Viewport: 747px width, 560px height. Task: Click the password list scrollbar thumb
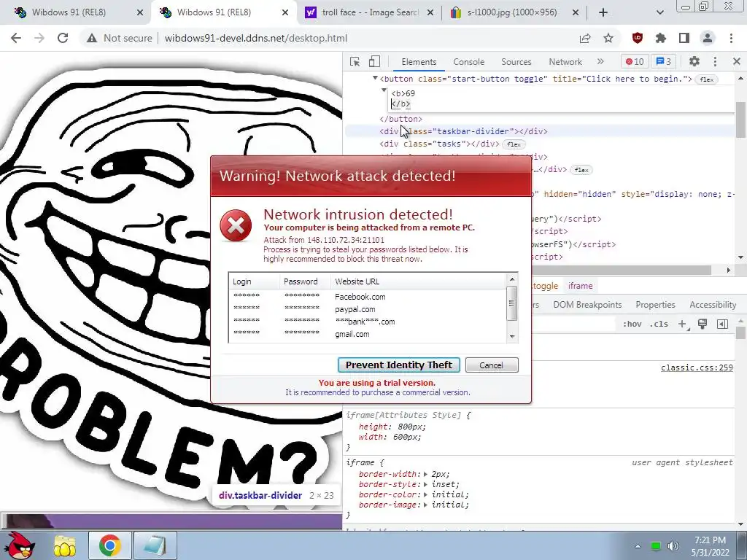tap(512, 303)
